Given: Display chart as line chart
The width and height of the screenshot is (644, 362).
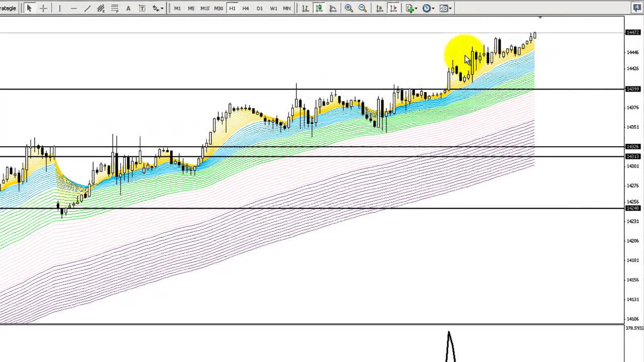Looking at the screenshot, I should point(333,8).
